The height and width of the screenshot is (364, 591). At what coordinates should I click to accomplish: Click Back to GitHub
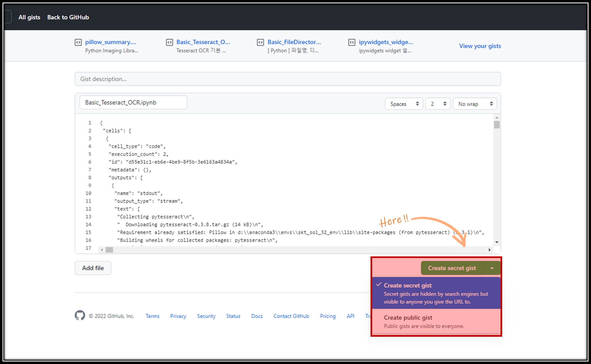[68, 17]
